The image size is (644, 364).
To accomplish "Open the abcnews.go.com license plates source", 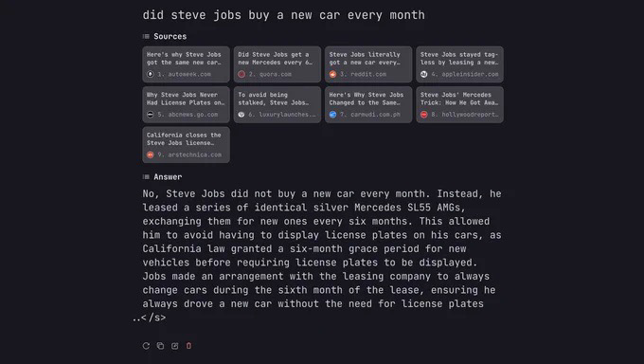I will pyautogui.click(x=186, y=105).
